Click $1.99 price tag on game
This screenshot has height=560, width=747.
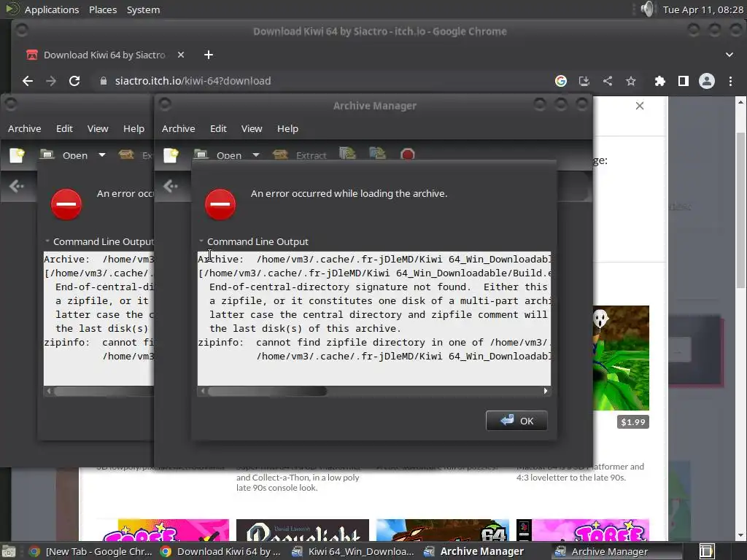[633, 422]
